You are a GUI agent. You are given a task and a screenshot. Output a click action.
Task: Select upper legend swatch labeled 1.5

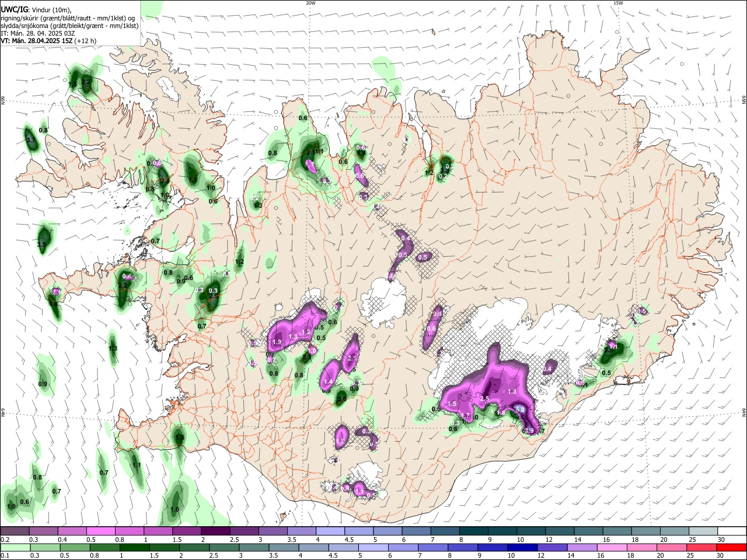tap(187, 531)
